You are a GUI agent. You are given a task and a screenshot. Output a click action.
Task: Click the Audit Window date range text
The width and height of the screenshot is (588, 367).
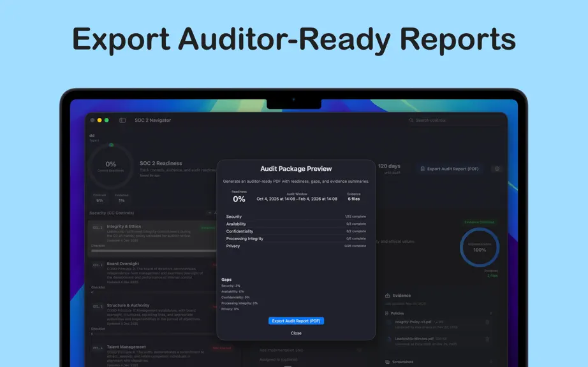297,199
